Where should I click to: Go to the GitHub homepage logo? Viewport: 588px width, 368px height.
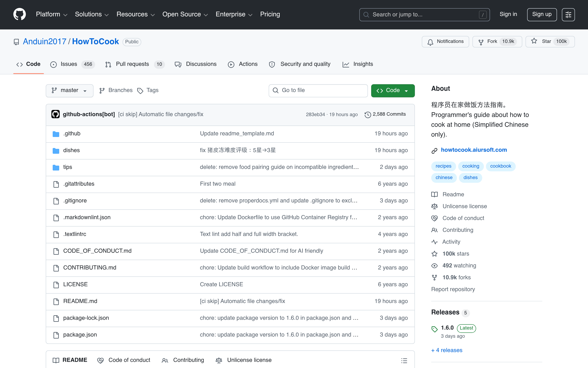pos(19,14)
